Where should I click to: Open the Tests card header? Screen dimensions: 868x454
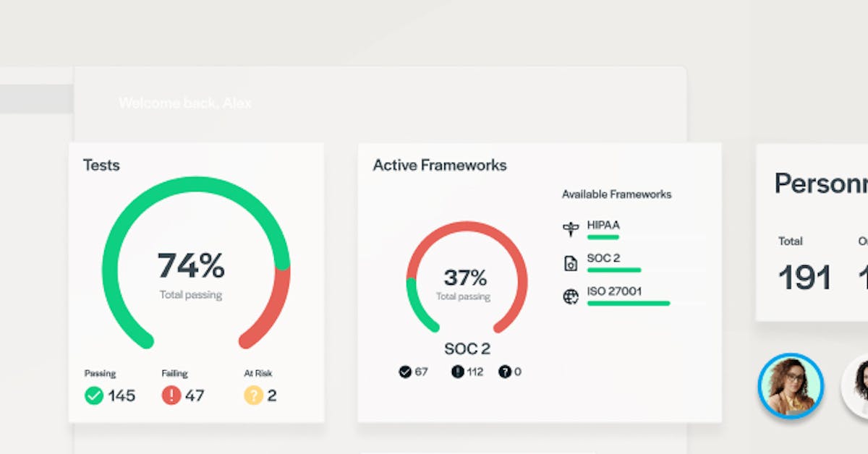point(101,165)
